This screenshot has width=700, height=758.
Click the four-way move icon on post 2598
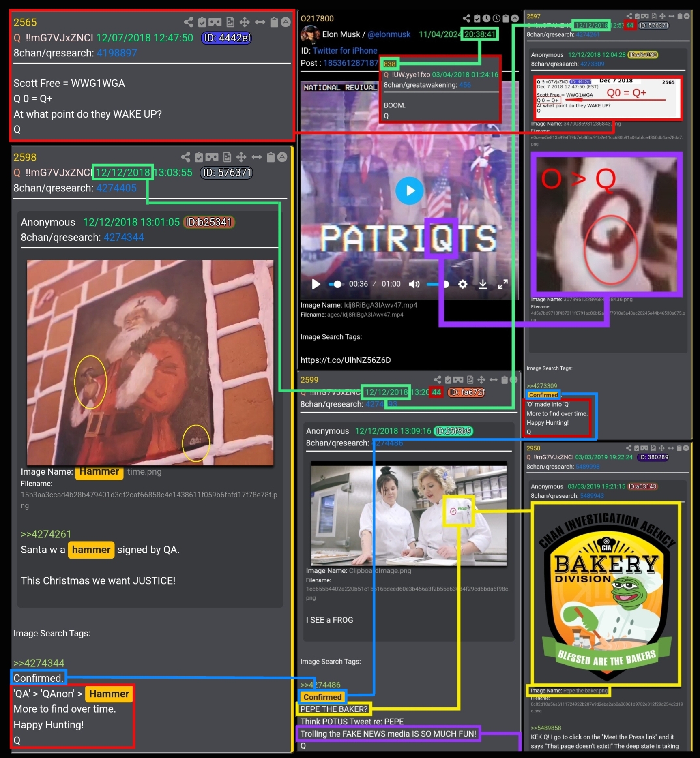[x=241, y=157]
